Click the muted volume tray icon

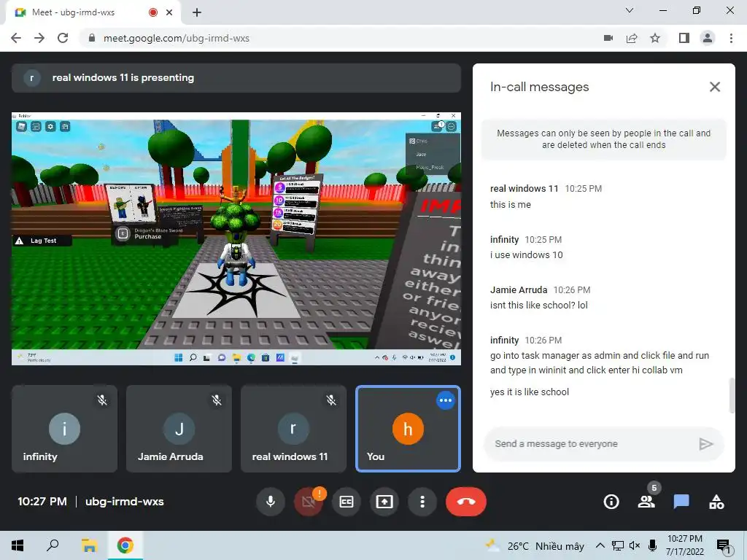coord(635,545)
